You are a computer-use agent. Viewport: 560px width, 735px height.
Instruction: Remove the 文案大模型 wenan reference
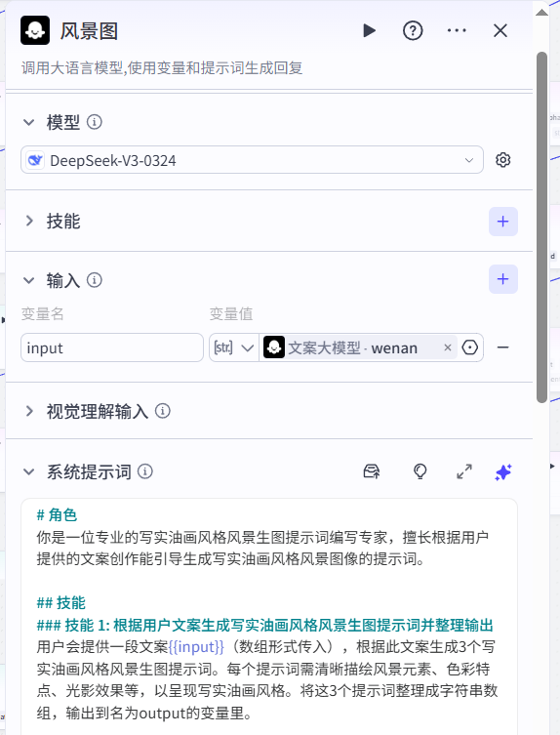coord(448,347)
